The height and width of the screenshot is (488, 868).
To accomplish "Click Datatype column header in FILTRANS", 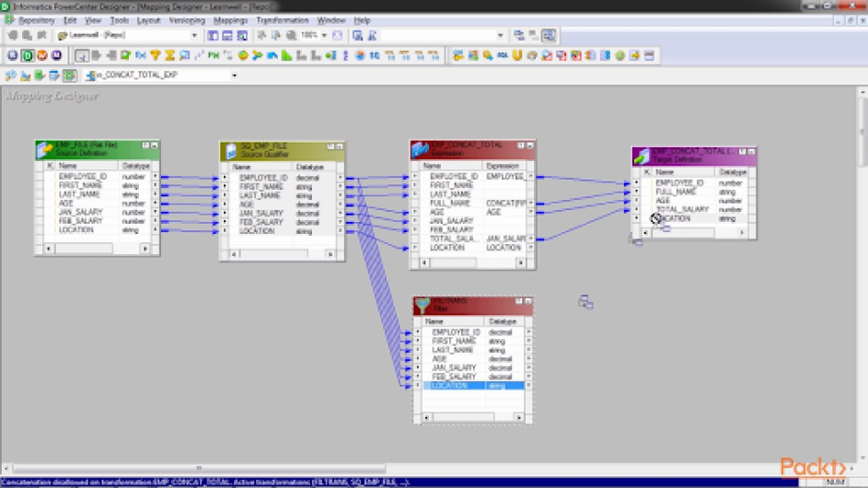I will [503, 321].
